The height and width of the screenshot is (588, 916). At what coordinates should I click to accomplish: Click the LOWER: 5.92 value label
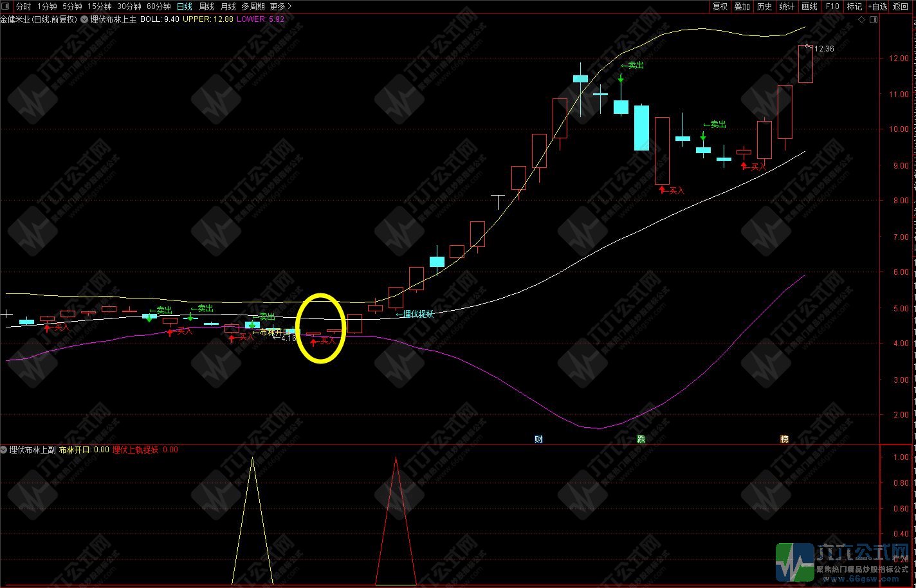tap(261, 19)
